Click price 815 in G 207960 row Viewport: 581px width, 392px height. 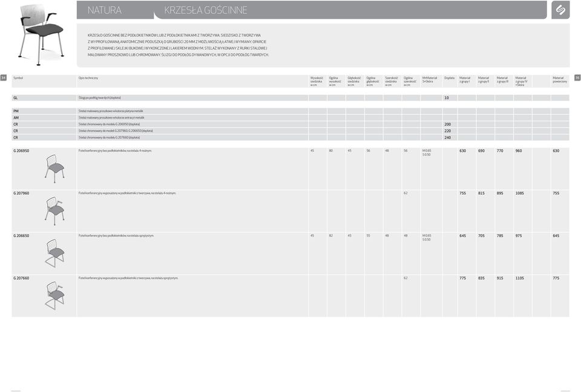481,194
